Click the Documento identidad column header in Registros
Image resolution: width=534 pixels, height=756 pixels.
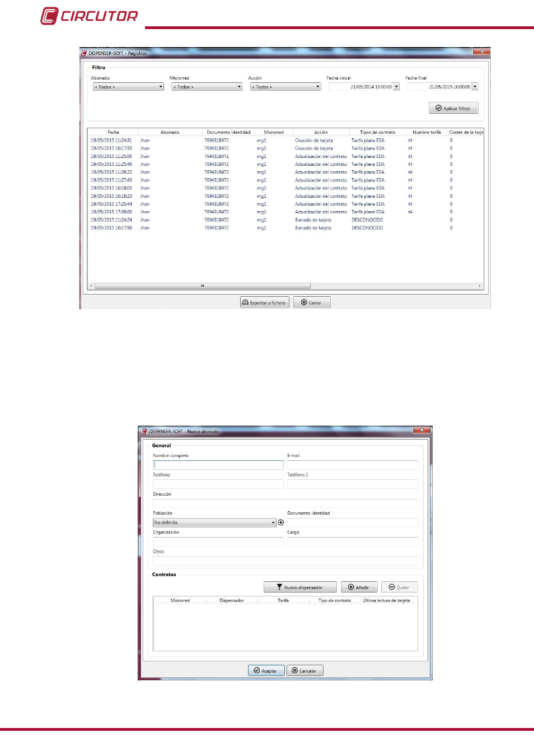click(x=228, y=133)
